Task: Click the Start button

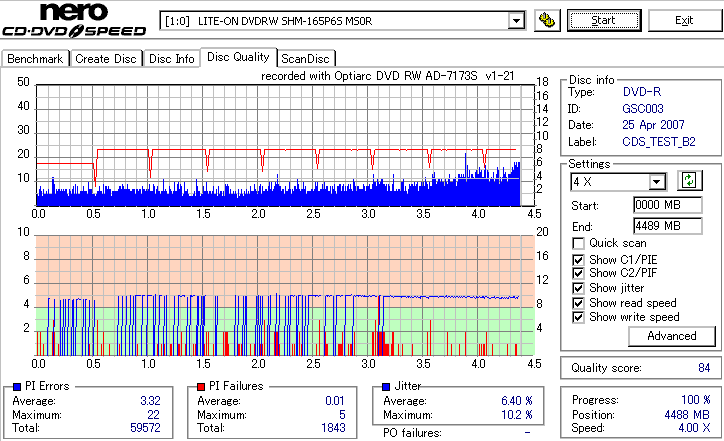Action: 604,20
